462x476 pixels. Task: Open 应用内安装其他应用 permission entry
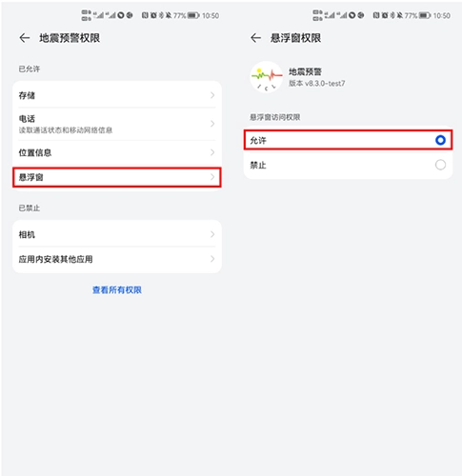pos(117,259)
